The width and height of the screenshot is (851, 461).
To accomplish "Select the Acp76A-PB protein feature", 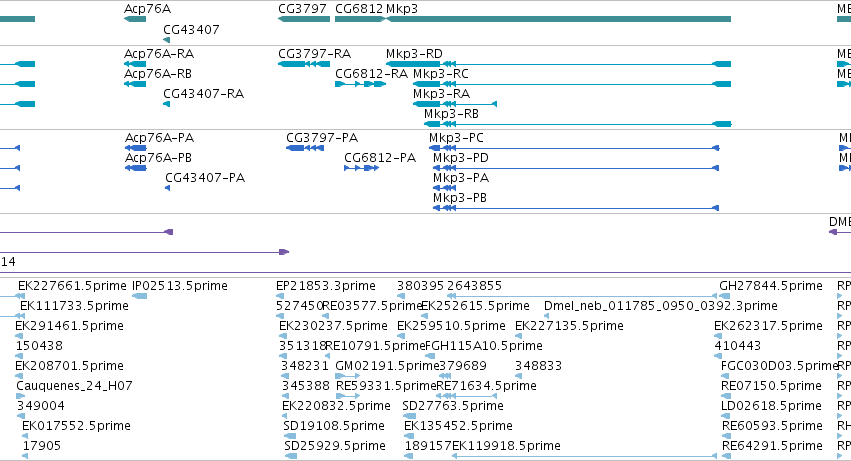I will click(x=136, y=168).
